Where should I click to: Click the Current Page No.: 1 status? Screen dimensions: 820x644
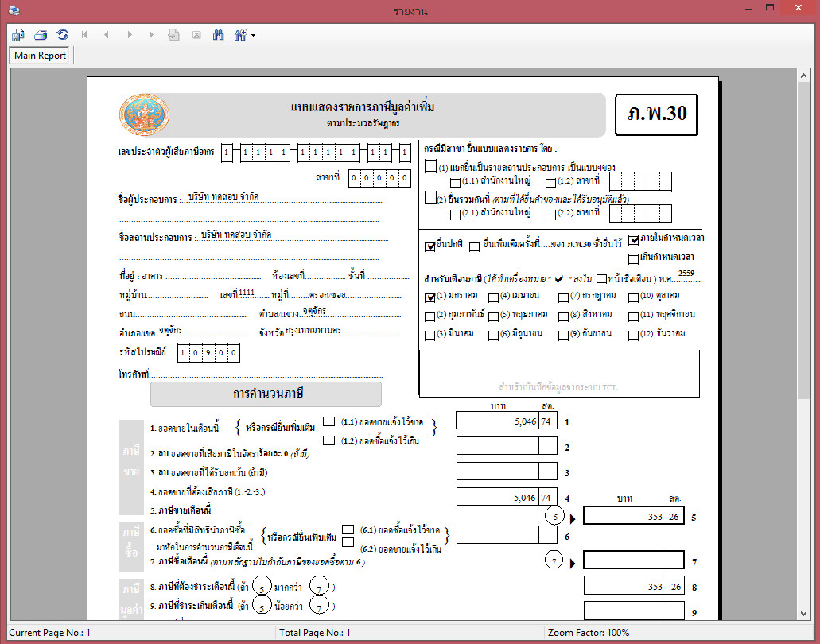click(49, 633)
